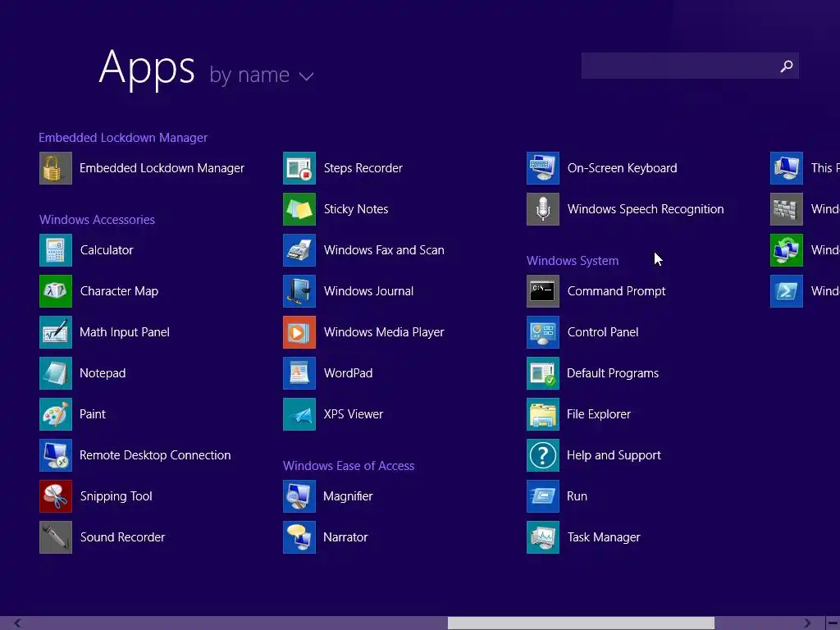Click the 'Windows Media Player' label
Screen dimensions: 840x630
point(384,332)
